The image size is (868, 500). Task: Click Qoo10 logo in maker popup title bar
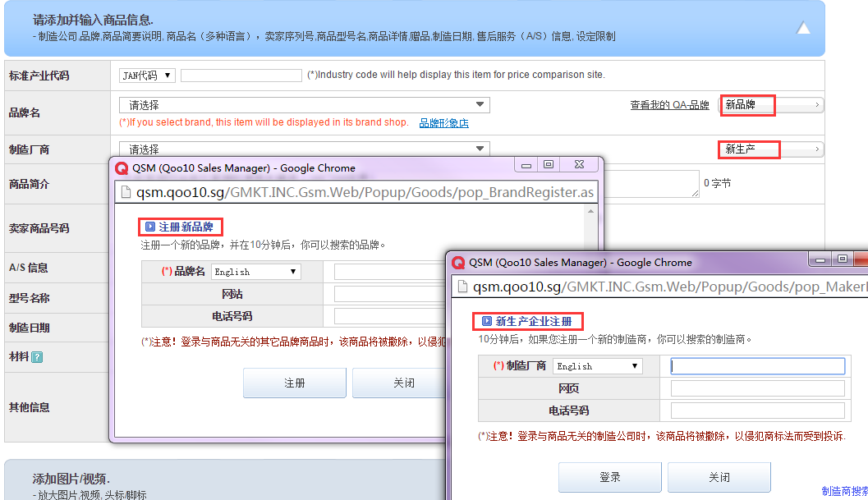click(458, 263)
